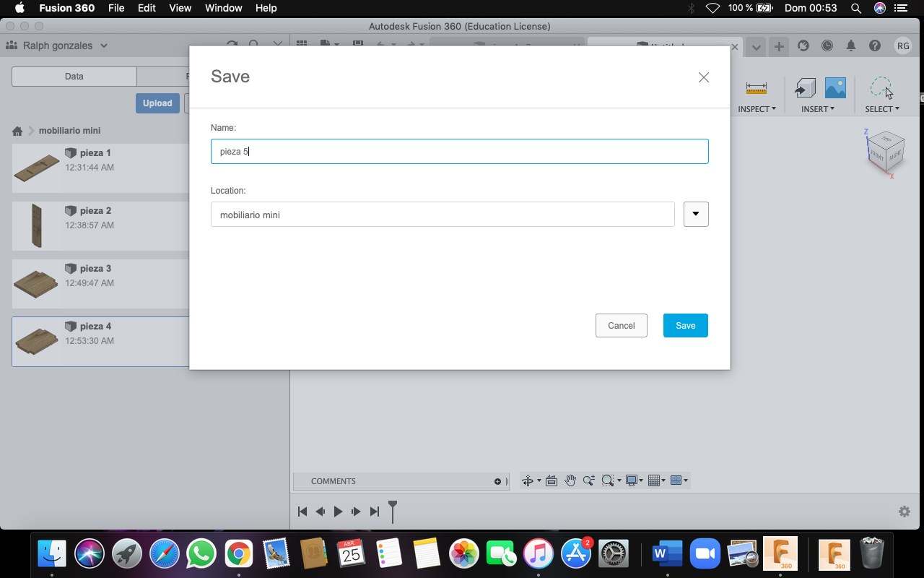Click the Insert Derive icon

(805, 88)
